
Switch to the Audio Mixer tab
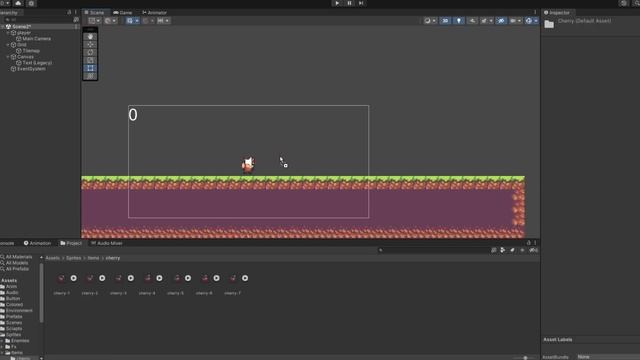click(x=107, y=243)
